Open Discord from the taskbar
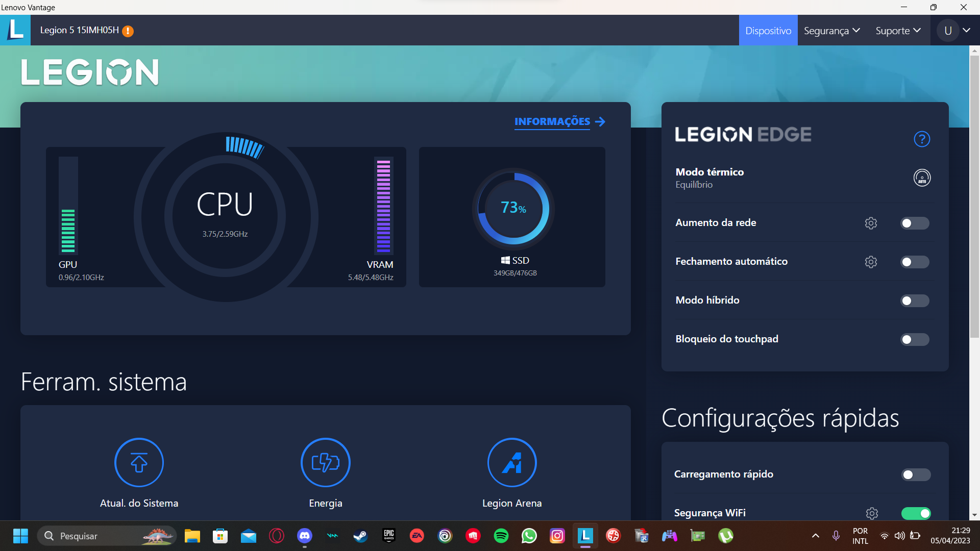 305,536
